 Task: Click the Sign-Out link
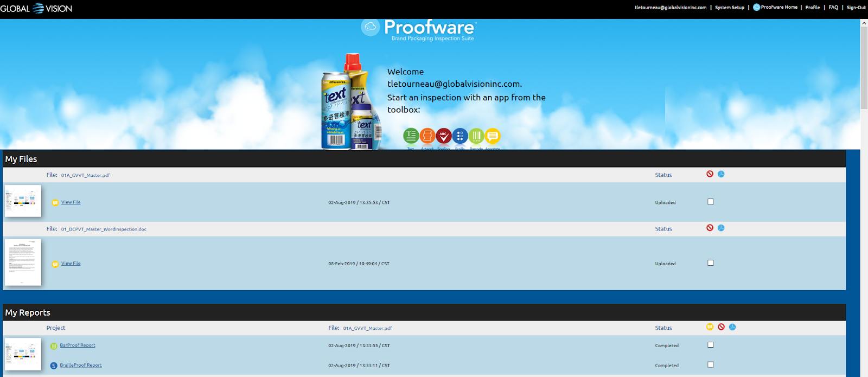click(856, 8)
